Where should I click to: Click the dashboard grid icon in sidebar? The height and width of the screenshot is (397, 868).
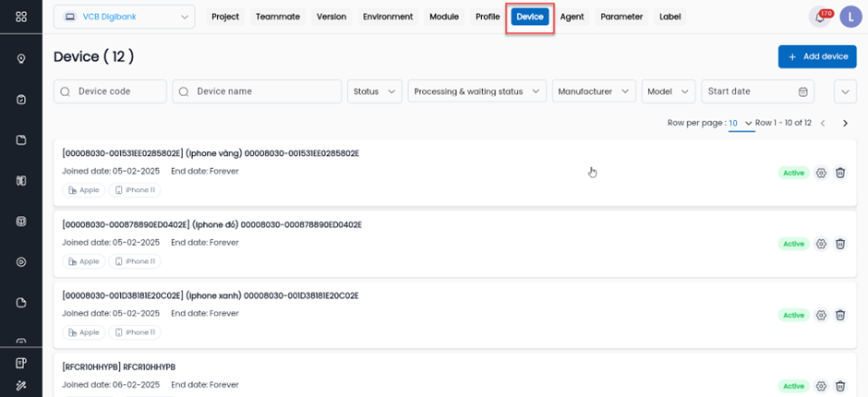(21, 17)
